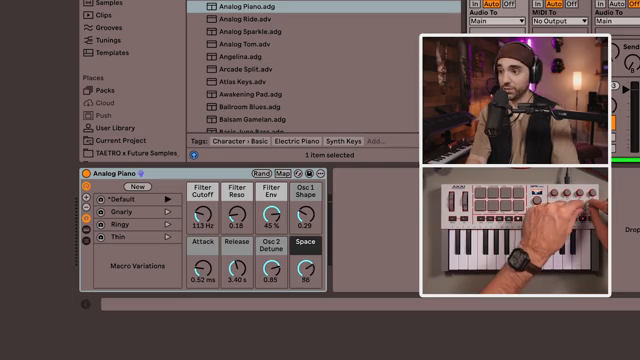Toggle the Analog Piano device activator
The height and width of the screenshot is (360, 640).
[x=87, y=173]
